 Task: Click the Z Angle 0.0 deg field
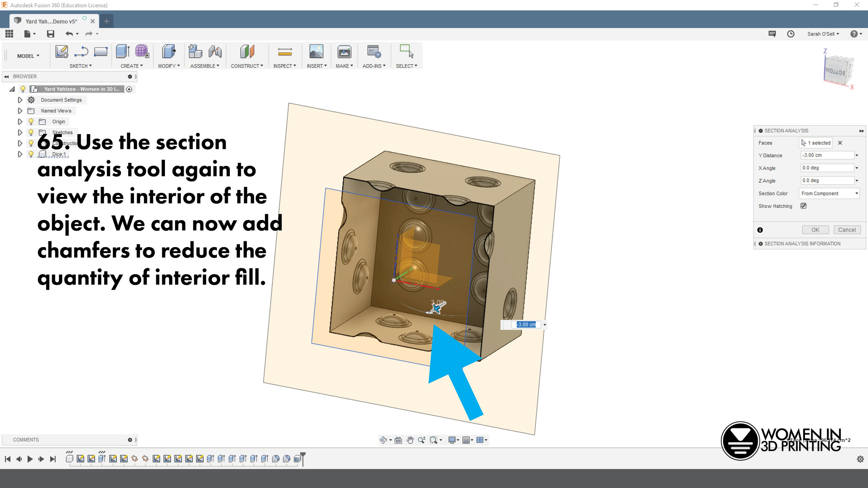[x=827, y=180]
